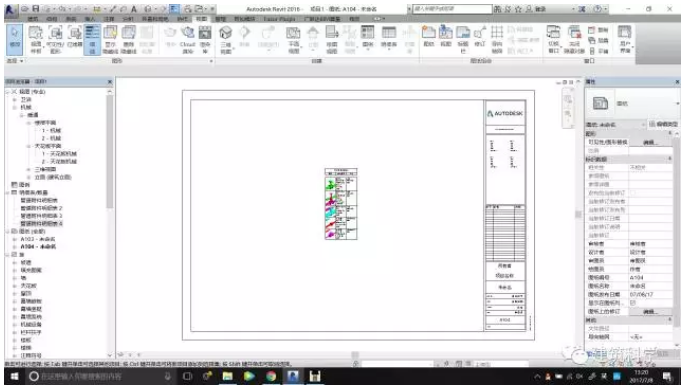Click the sheet number A104 value field
Screen dimensions: 685x389
[650, 278]
